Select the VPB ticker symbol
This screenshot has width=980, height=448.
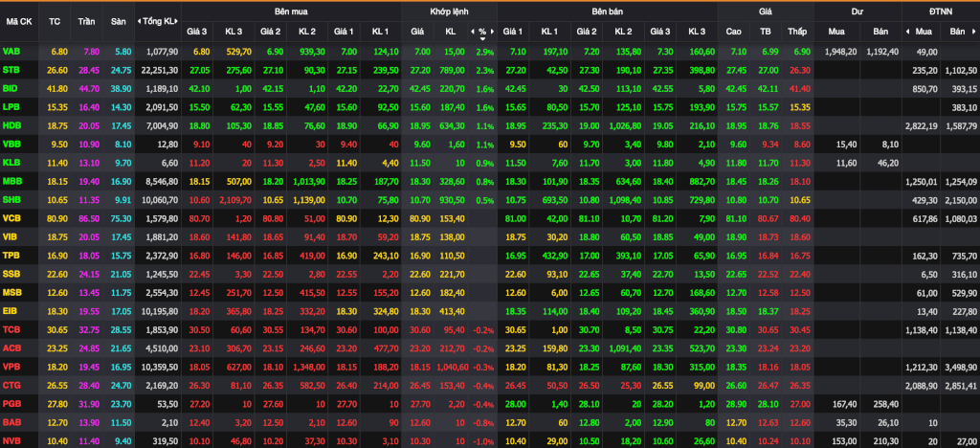[x=11, y=367]
